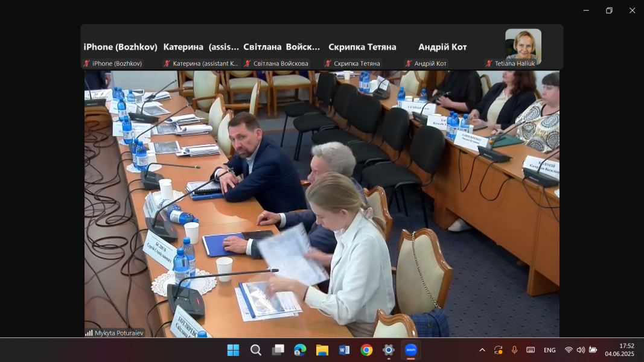644x362 pixels.
Task: Select Tetiana Haliuk's video thumbnail
Action: (x=523, y=47)
